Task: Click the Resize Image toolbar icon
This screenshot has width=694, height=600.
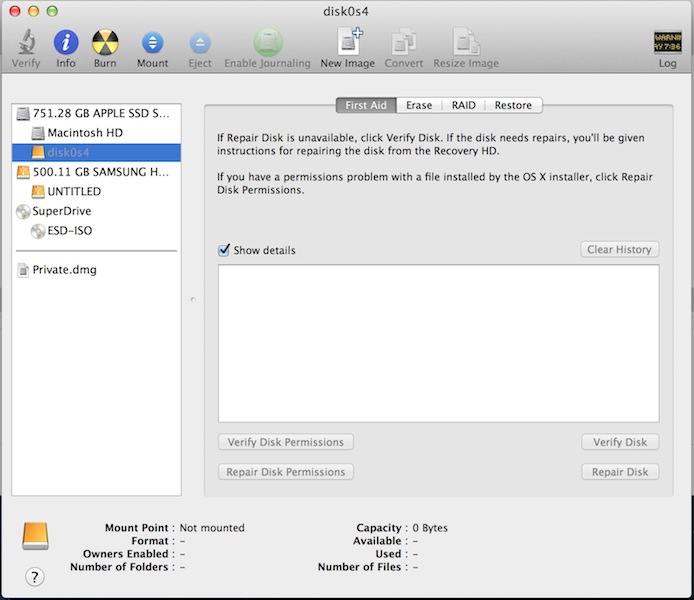Action: 466,41
